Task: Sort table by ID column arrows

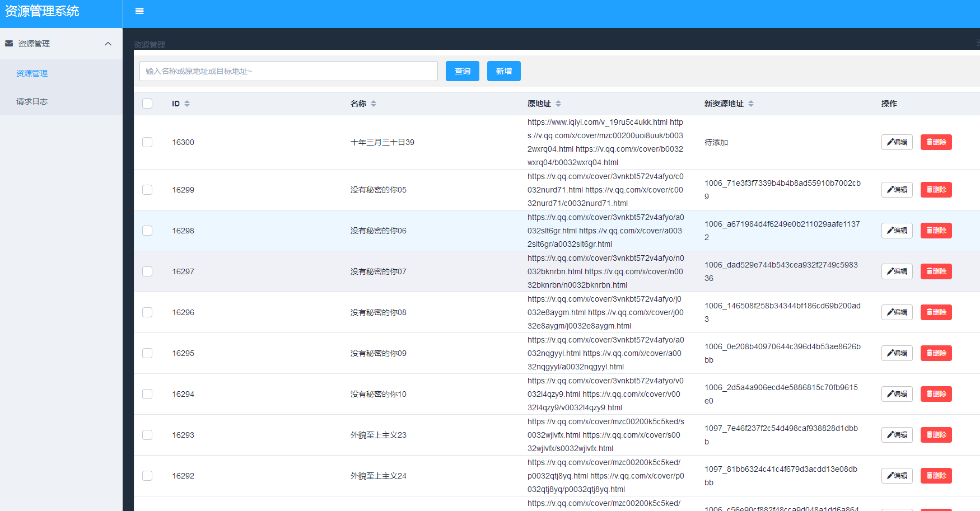Action: [x=187, y=104]
